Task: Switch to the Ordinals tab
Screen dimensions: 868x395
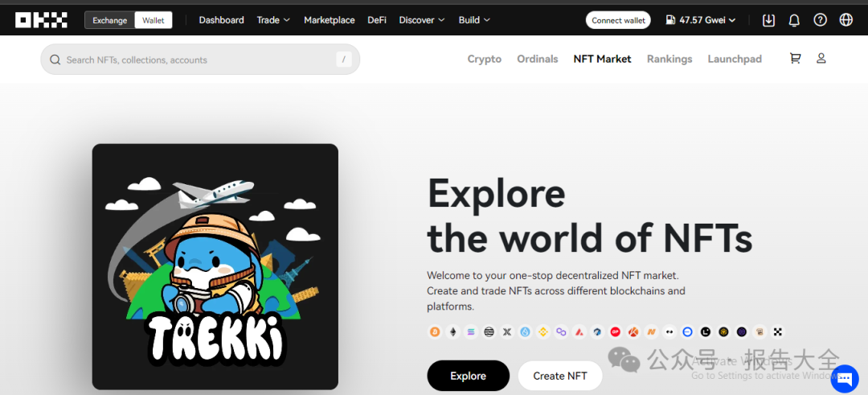Action: [538, 59]
